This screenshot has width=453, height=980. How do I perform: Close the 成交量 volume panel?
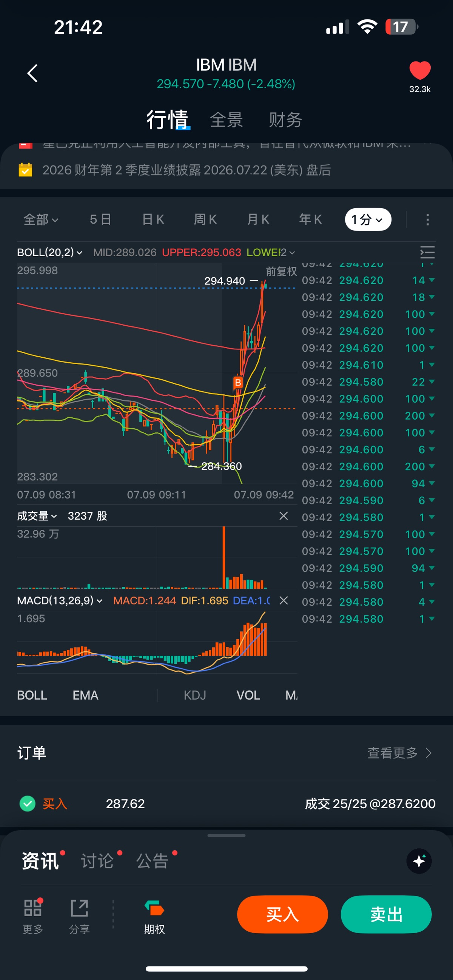click(x=284, y=516)
